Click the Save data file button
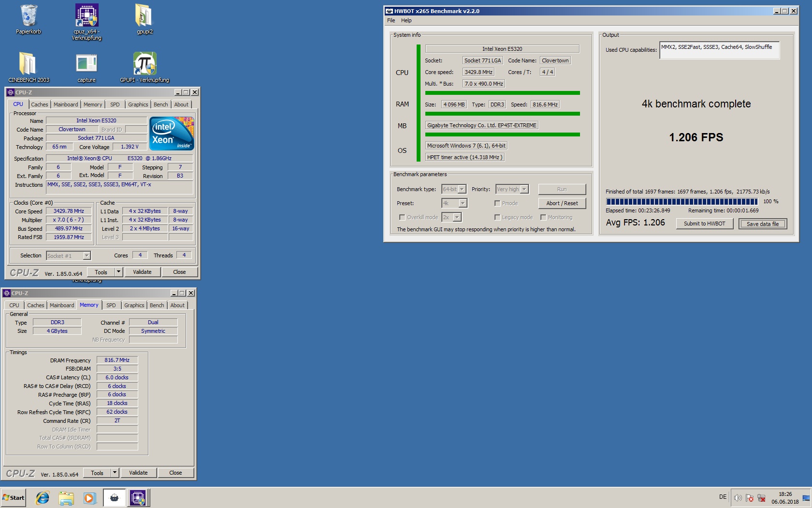The image size is (812, 508). (763, 224)
